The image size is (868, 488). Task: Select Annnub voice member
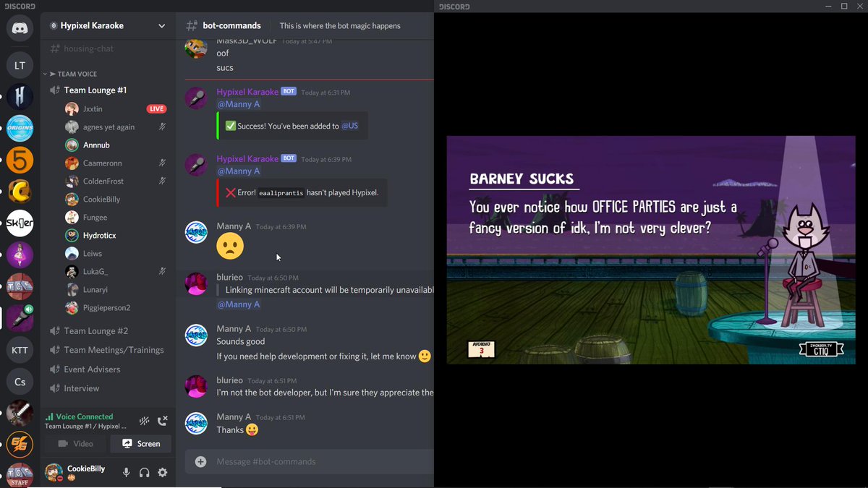coord(116,145)
